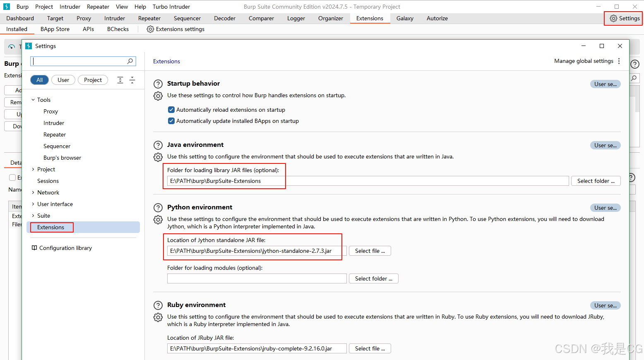Collapse all settings tree sections icon
Viewport: 644px width, 360px height.
132,80
